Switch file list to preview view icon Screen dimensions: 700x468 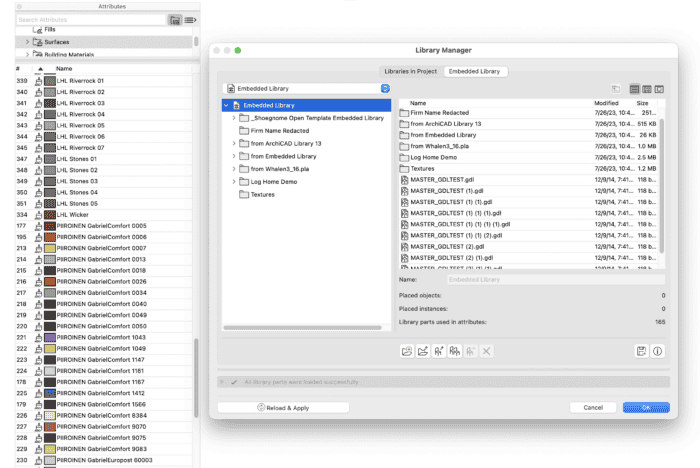[659, 89]
